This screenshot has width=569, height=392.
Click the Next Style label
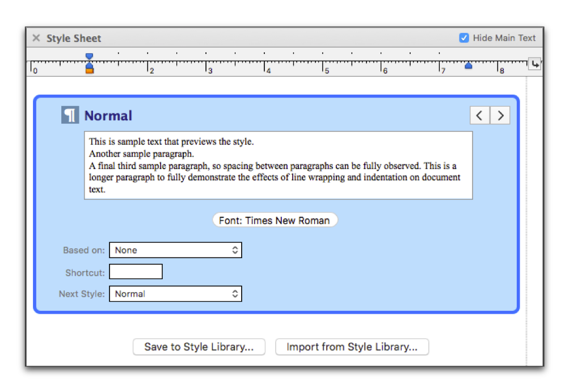tap(82, 294)
